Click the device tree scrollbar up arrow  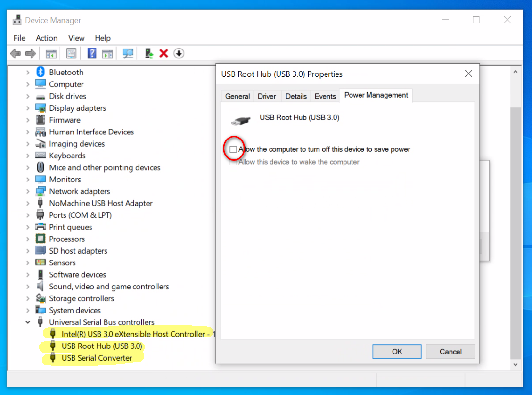tap(516, 72)
